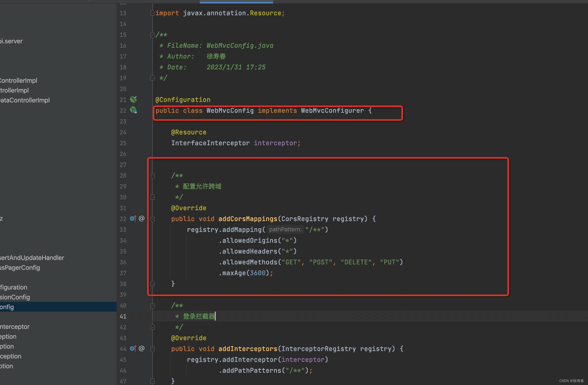Click the "DELETE" string on line 36
Screen dimensions: 588x385
pyautogui.click(x=356, y=262)
